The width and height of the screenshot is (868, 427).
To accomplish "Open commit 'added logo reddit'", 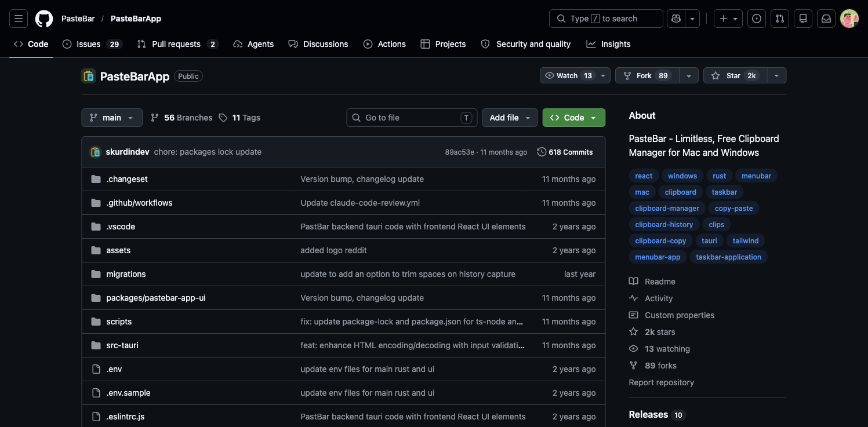I will tap(333, 250).
